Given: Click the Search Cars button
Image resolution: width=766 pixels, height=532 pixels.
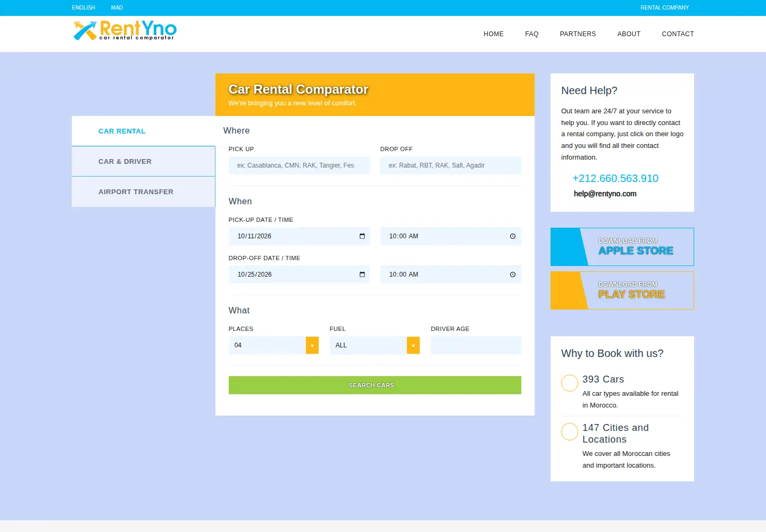Looking at the screenshot, I should (x=375, y=385).
